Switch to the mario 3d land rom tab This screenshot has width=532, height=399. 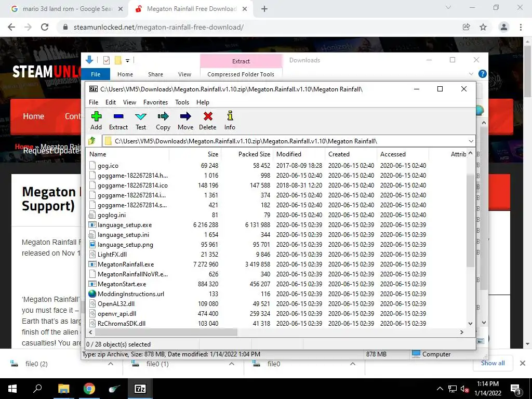coord(67,9)
